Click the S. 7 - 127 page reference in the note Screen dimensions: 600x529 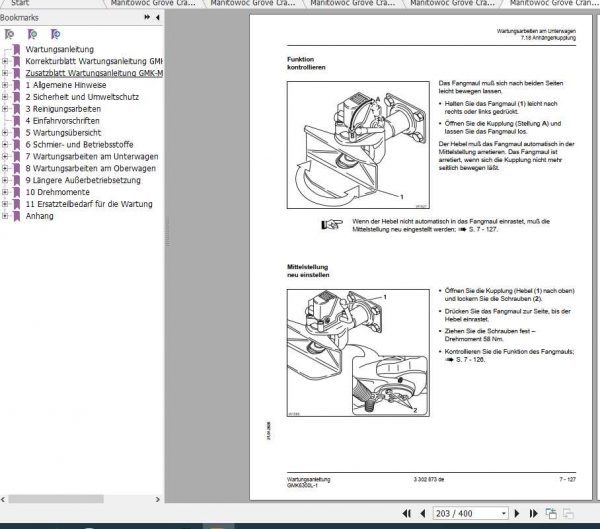(x=483, y=230)
